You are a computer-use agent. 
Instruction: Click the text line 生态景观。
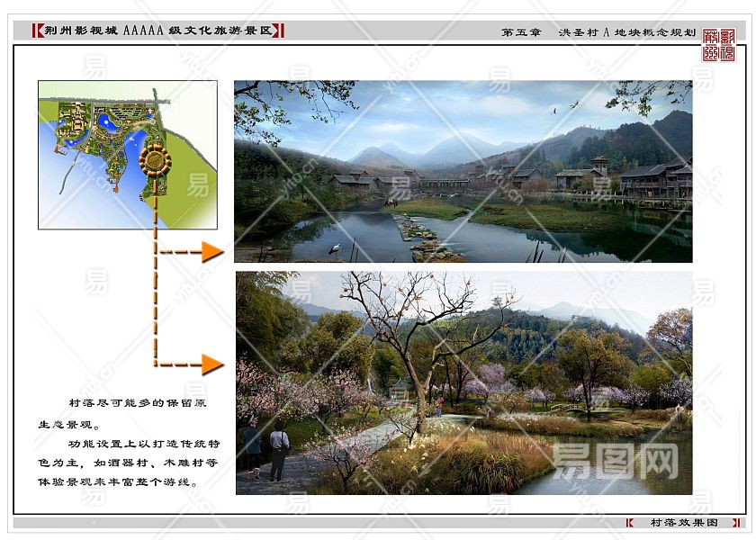pos(69,425)
